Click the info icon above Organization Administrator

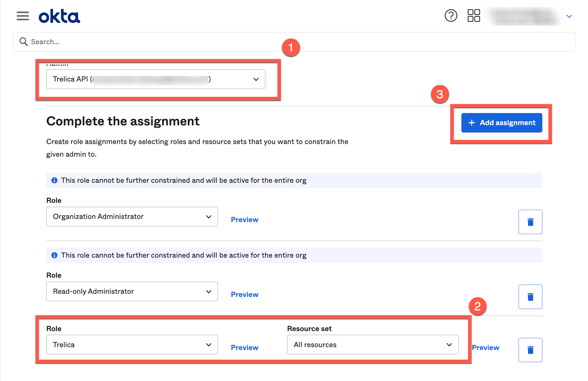[x=54, y=180]
